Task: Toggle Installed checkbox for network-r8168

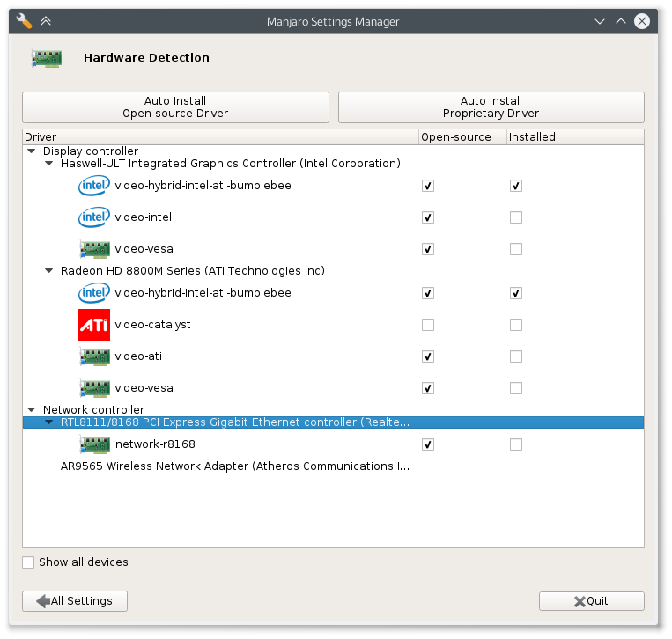Action: pos(516,444)
